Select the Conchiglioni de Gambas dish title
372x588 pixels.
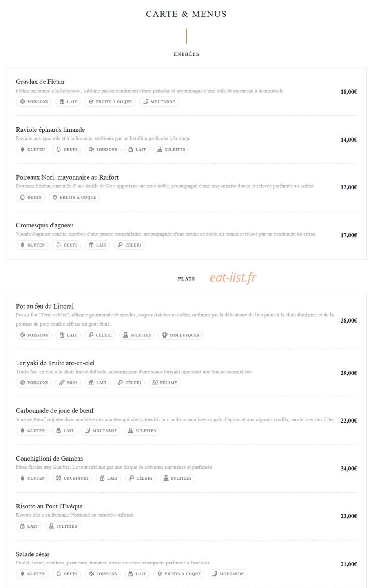[x=49, y=458]
